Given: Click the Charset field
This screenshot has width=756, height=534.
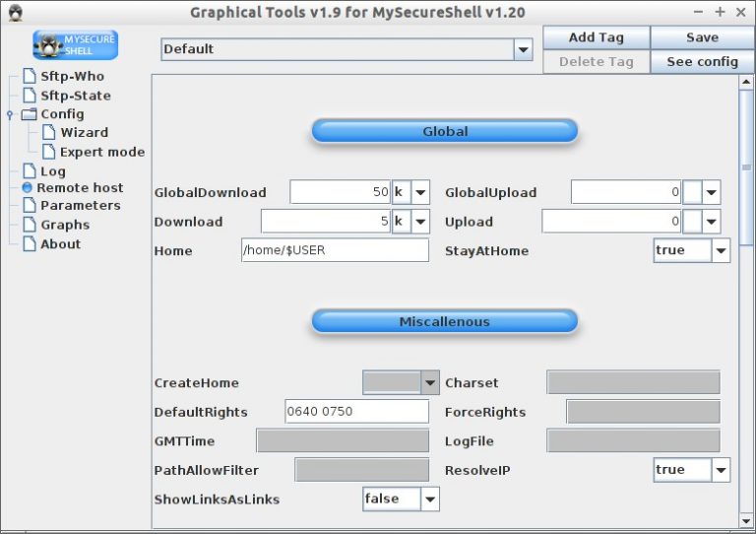Looking at the screenshot, I should [634, 382].
